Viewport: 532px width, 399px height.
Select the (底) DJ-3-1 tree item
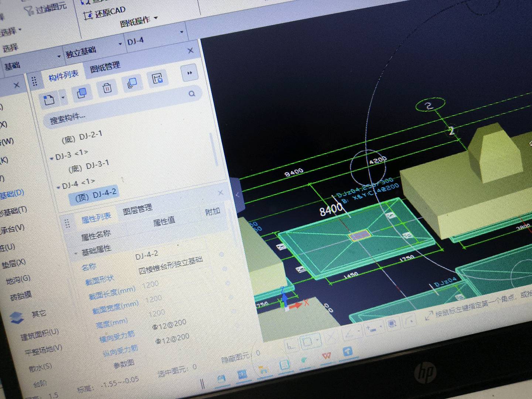tap(88, 166)
